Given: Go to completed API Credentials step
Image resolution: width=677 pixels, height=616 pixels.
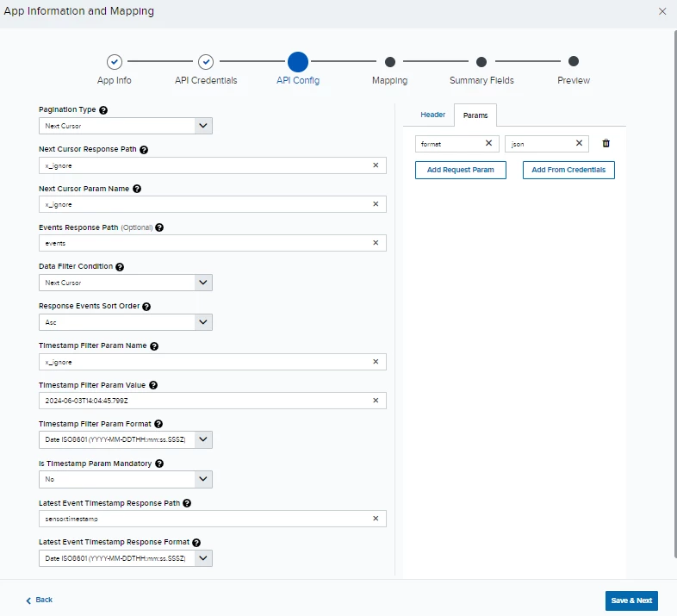Looking at the screenshot, I should [x=206, y=62].
